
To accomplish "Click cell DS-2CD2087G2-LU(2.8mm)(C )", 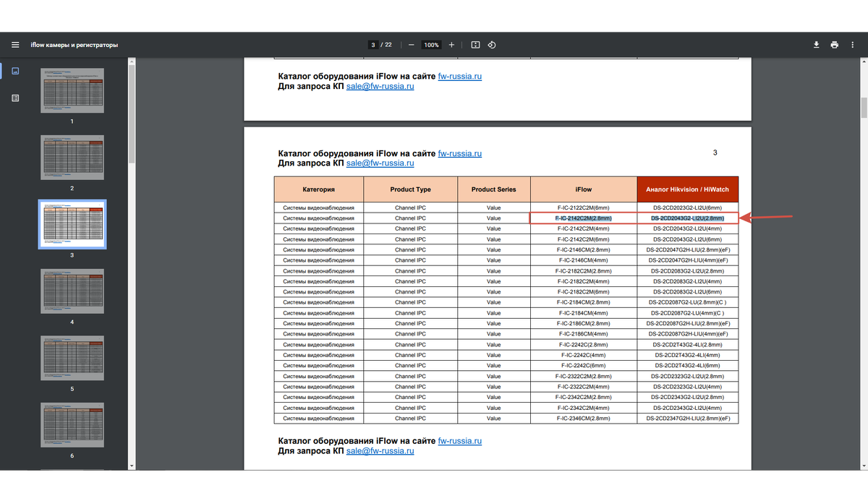I will point(688,302).
